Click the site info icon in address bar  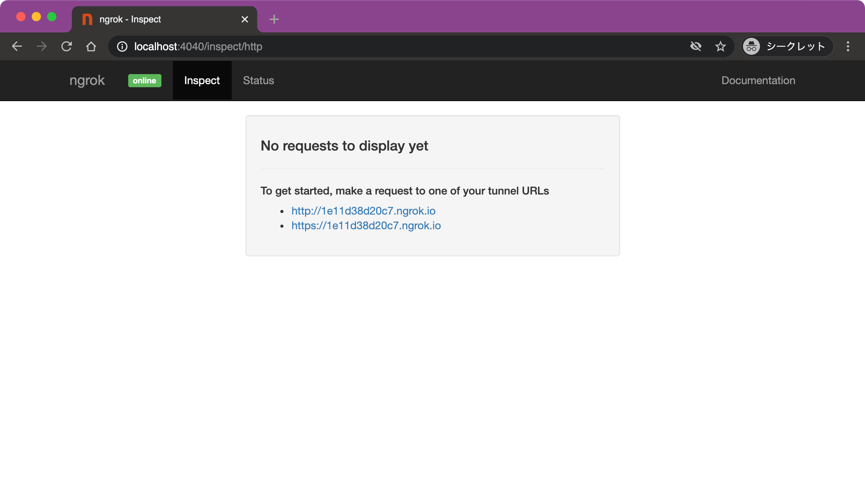tap(122, 46)
